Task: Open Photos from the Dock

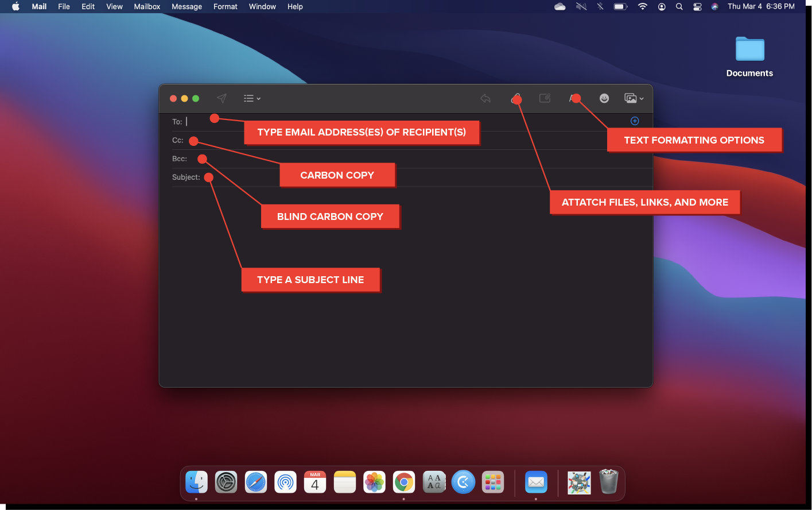Action: (x=374, y=482)
